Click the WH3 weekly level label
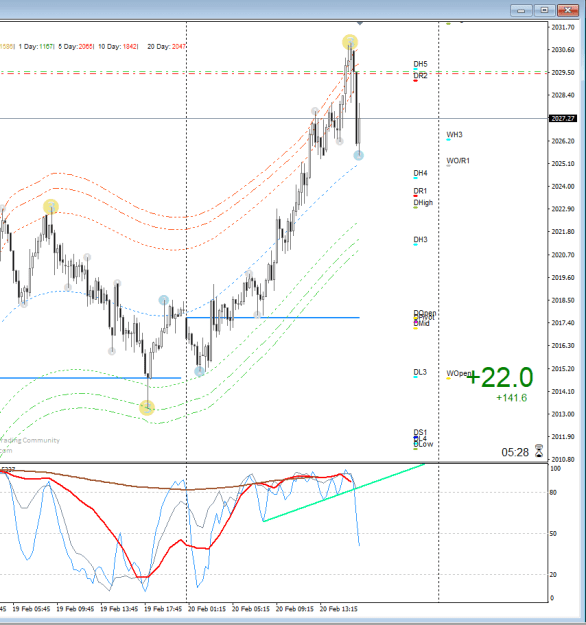The width and height of the screenshot is (586, 625). click(x=454, y=135)
